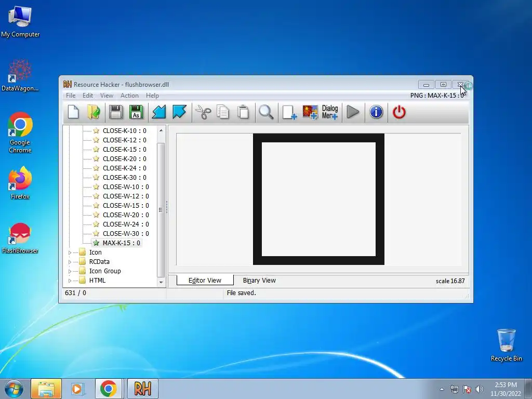Click the red power Exit icon
Image resolution: width=532 pixels, height=399 pixels.
pos(399,112)
